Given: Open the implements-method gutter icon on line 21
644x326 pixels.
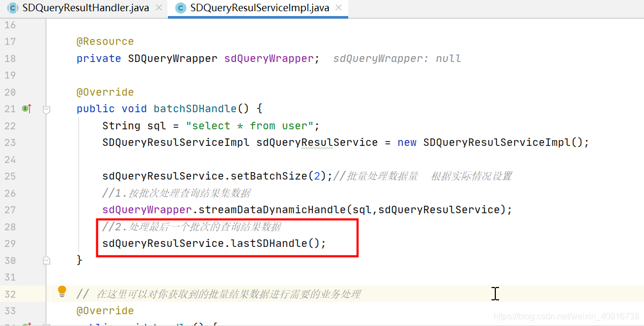Looking at the screenshot, I should tap(27, 108).
